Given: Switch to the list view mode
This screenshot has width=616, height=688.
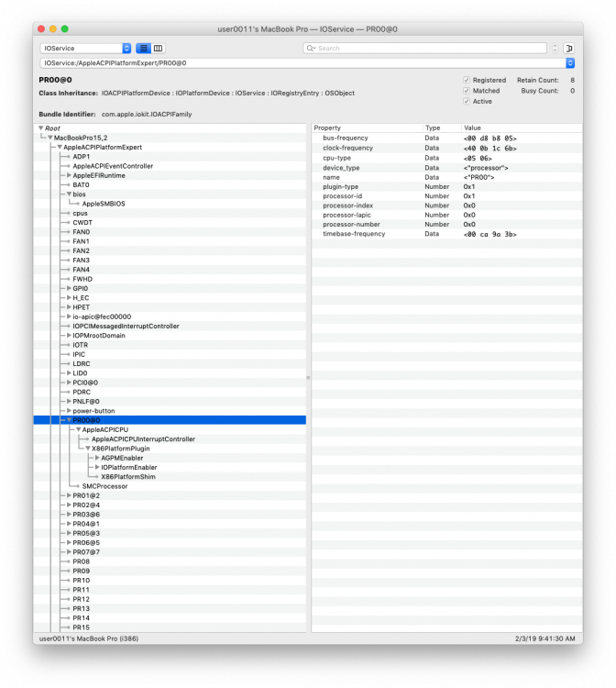Looking at the screenshot, I should [x=143, y=49].
